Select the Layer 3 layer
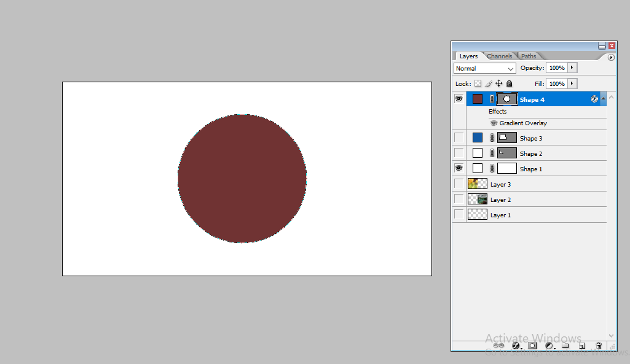The image size is (630, 364). [x=537, y=184]
